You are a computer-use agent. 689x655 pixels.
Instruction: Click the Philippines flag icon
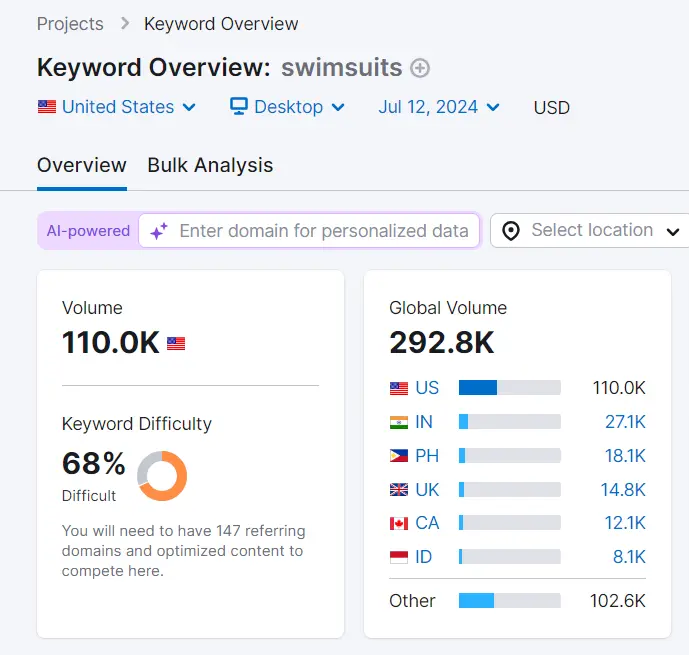(x=399, y=456)
